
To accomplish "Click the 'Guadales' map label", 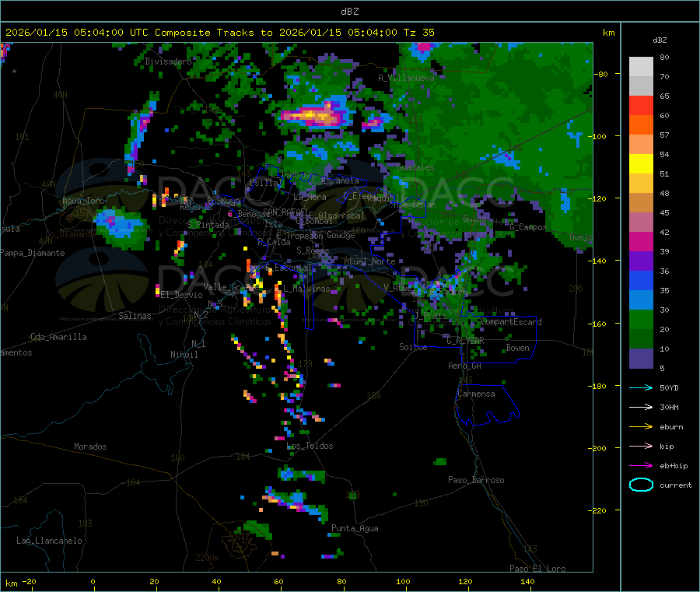I will (x=415, y=167).
